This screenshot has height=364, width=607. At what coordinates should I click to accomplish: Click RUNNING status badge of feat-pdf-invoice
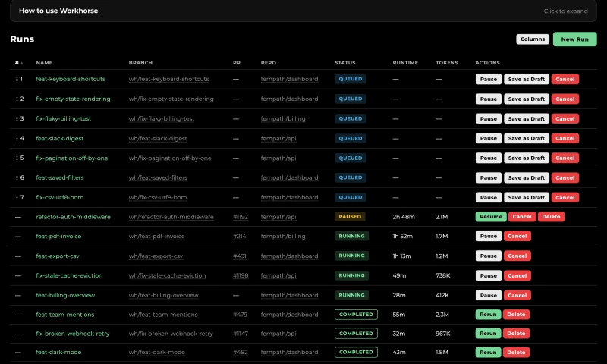pyautogui.click(x=351, y=236)
